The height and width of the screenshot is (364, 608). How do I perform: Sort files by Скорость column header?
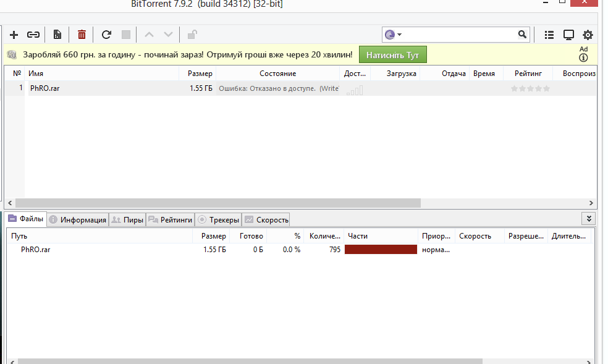coord(479,236)
